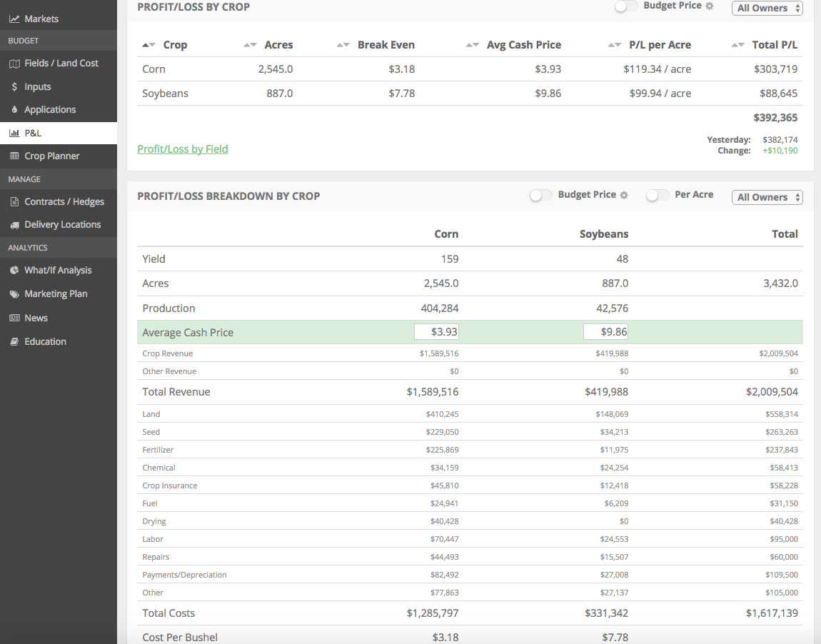Click the Crop Planner grid icon

pyautogui.click(x=14, y=156)
